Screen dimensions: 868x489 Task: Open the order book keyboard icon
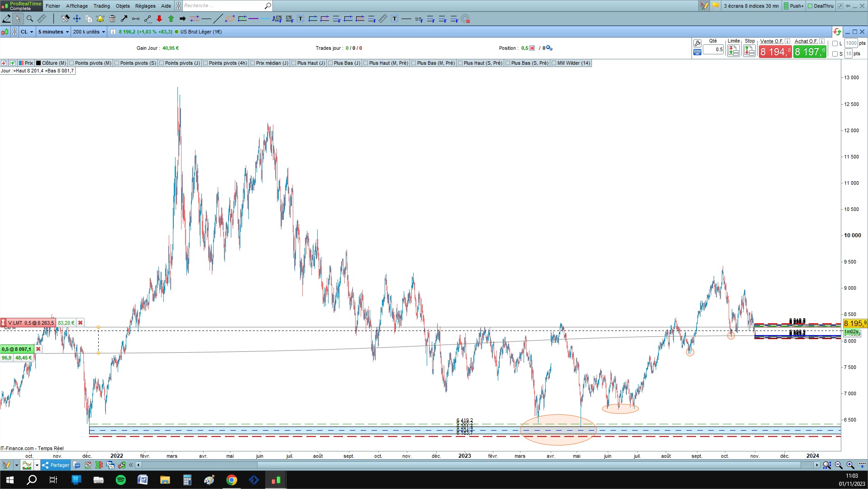(x=697, y=52)
